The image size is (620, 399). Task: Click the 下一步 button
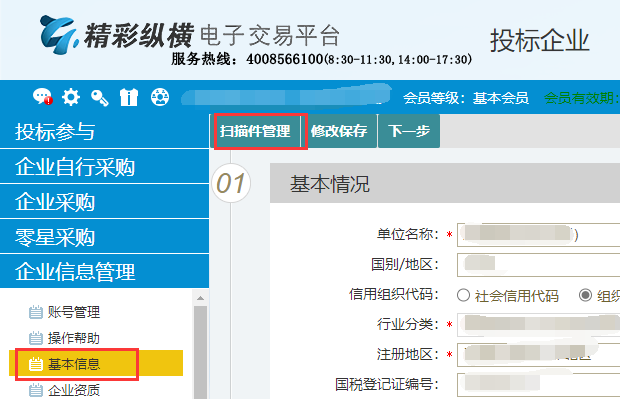click(x=409, y=131)
